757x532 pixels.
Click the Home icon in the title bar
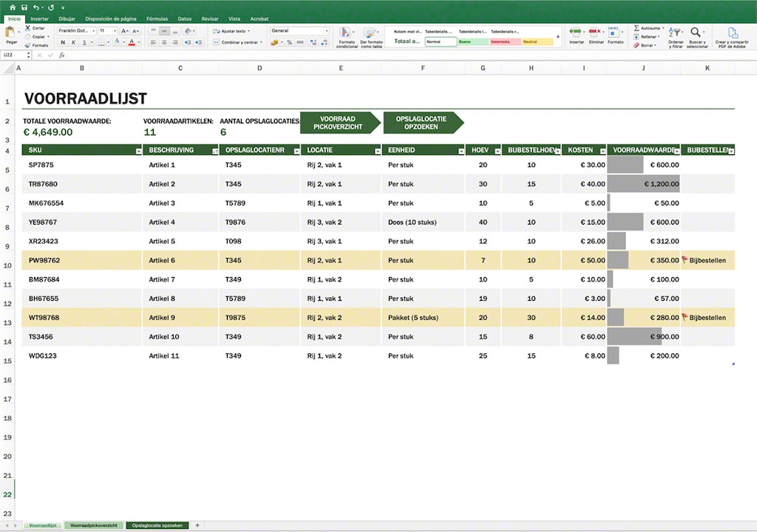pos(13,7)
